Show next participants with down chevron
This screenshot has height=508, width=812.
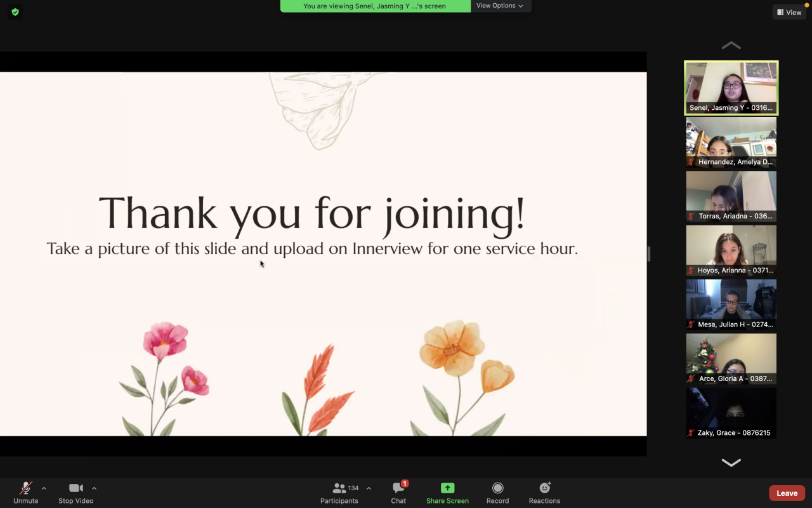coord(731,462)
